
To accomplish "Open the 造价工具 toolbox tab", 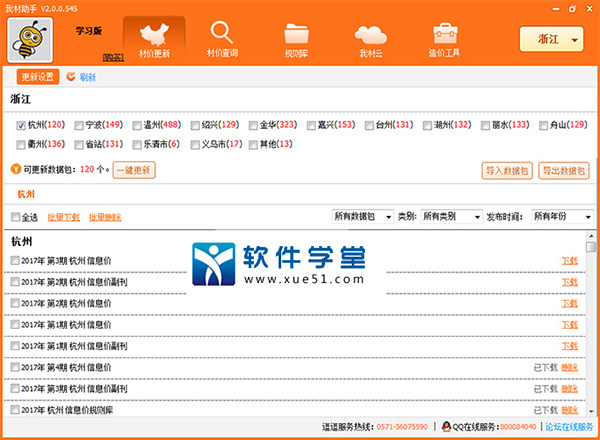I will [444, 40].
